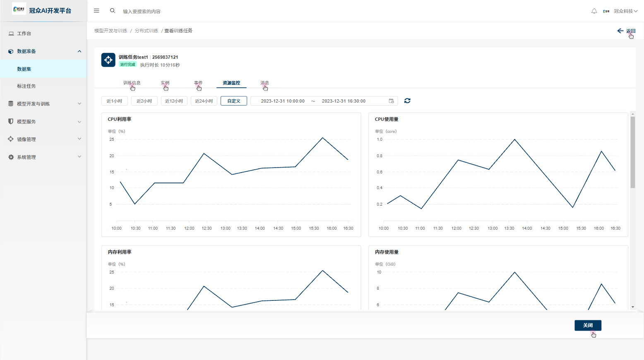Select the 近1小时 time range
Image resolution: width=644 pixels, height=360 pixels.
tap(114, 101)
